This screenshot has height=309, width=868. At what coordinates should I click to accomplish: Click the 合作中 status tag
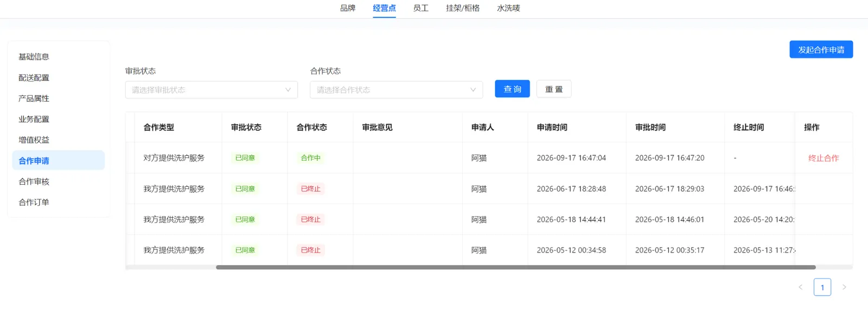[x=311, y=158]
